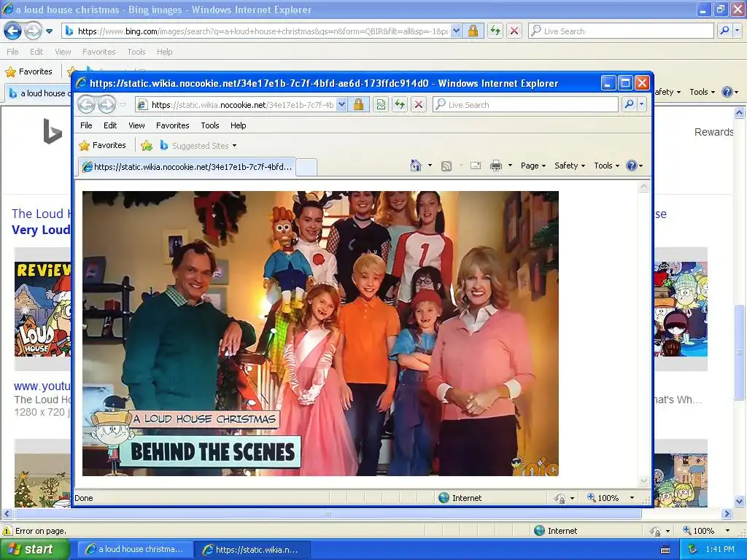Click the vertical scrollbar thumb in the background window
The width and height of the screenshot is (747, 560).
739,352
